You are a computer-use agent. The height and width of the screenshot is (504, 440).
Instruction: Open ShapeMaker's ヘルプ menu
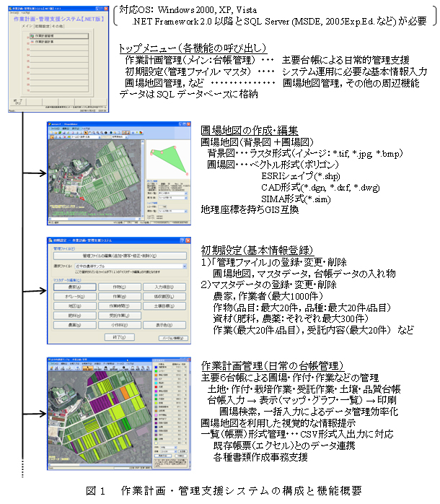(x=84, y=129)
